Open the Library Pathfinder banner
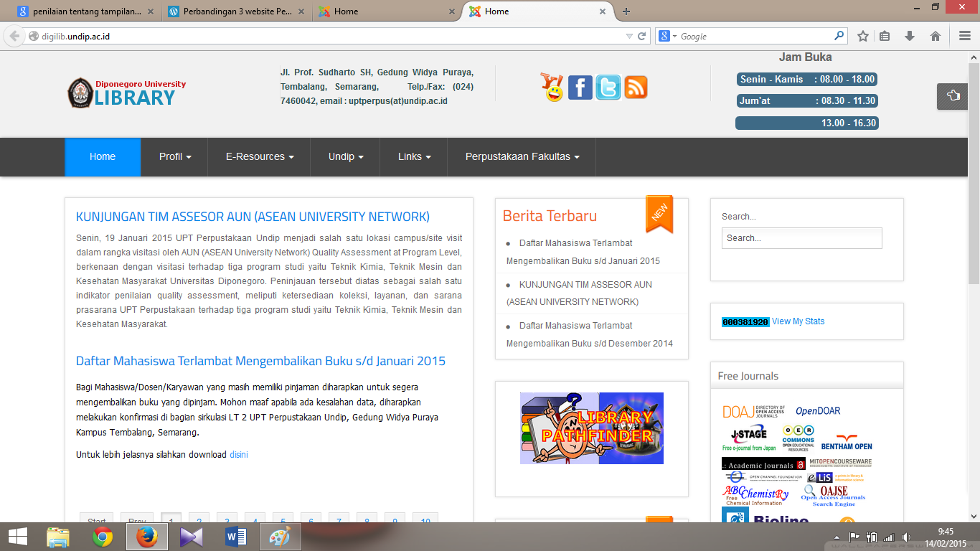Screen dimensions: 980x551 591,428
